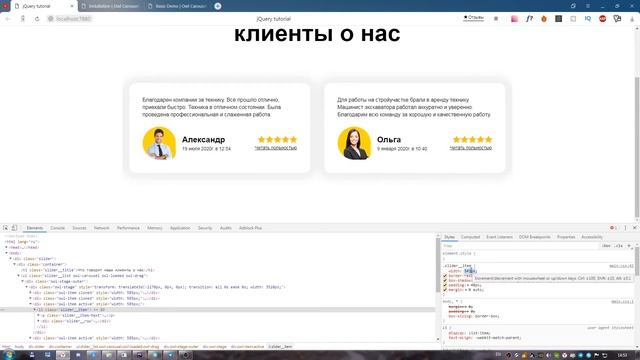This screenshot has height=360, width=640.
Task: Collapse the selected li slider__item node
Action: (x=35, y=310)
